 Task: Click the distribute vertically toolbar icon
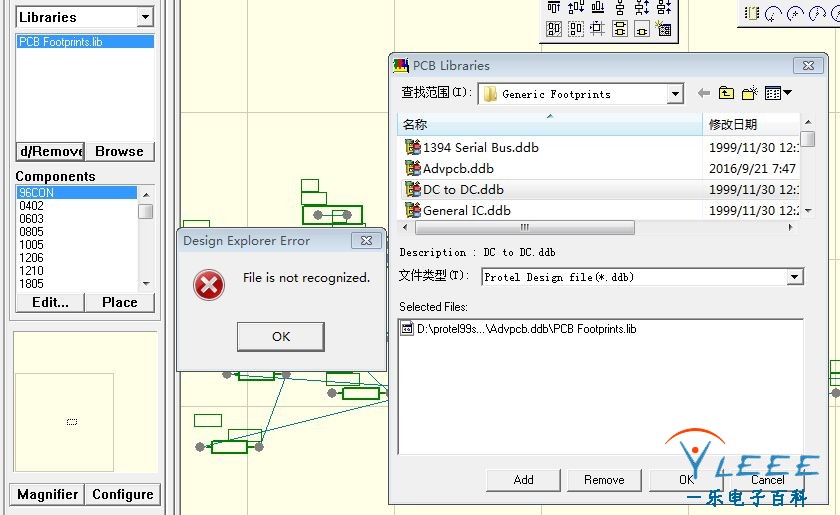(x=620, y=8)
